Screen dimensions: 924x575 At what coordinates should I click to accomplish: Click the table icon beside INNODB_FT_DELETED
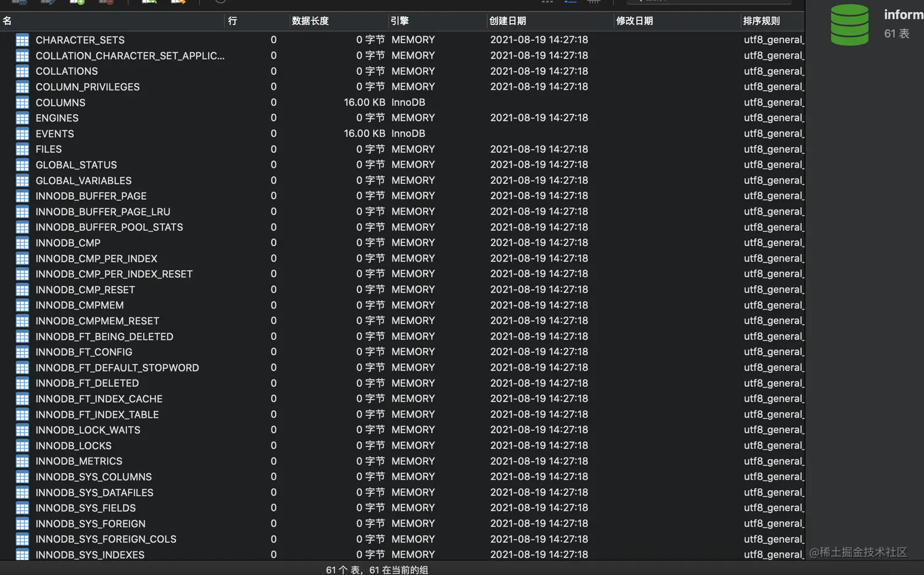tap(22, 383)
